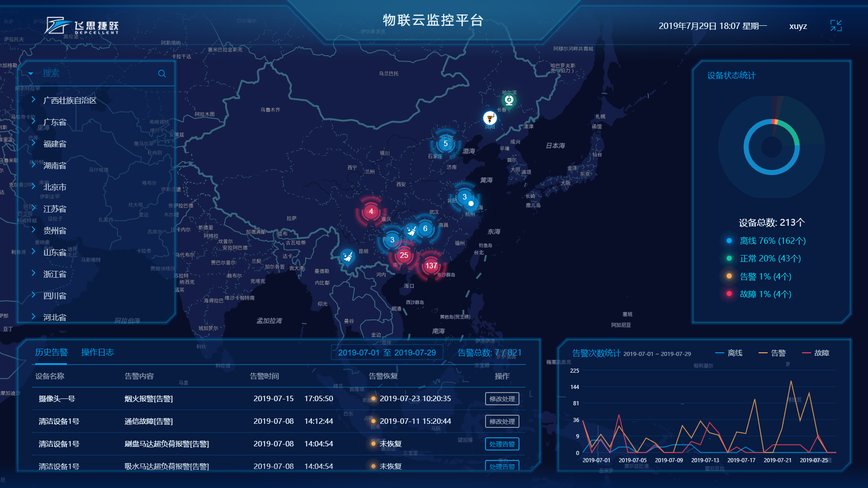Click the cleaning device icon near Kunming
The width and height of the screenshot is (868, 488).
347,256
